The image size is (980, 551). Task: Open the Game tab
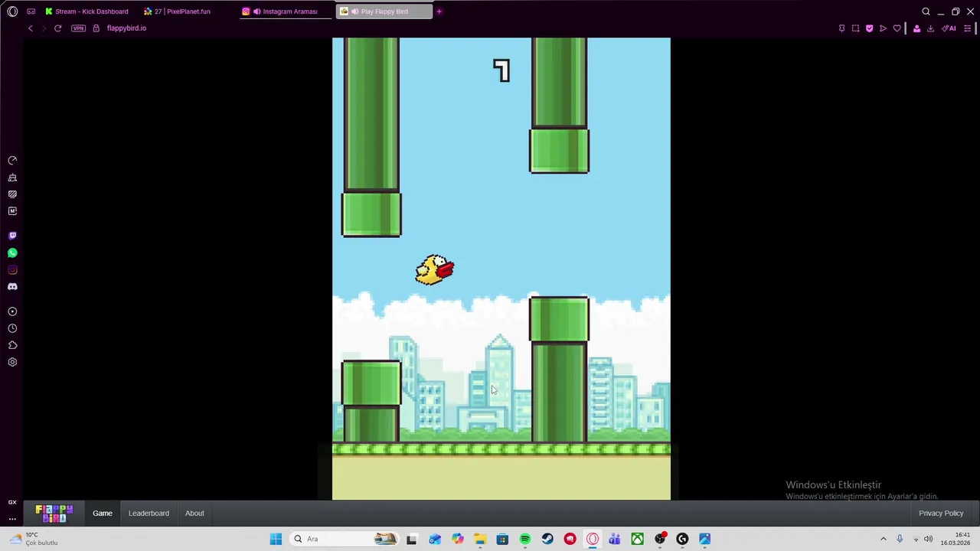pos(103,514)
